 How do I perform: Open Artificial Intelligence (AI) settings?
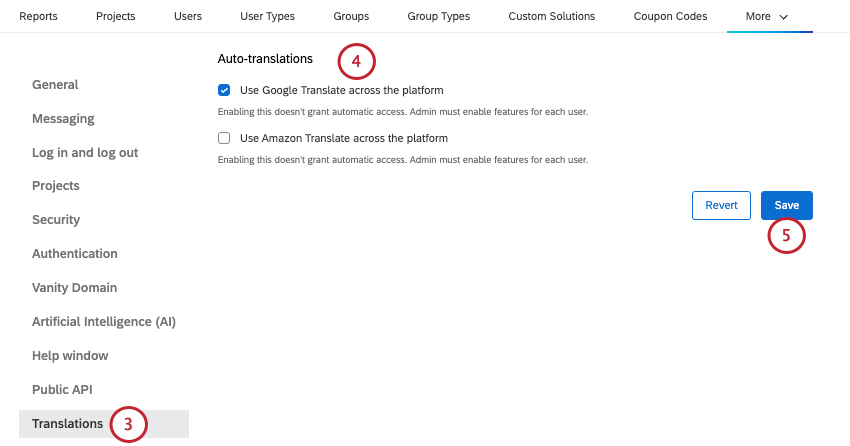click(x=104, y=322)
